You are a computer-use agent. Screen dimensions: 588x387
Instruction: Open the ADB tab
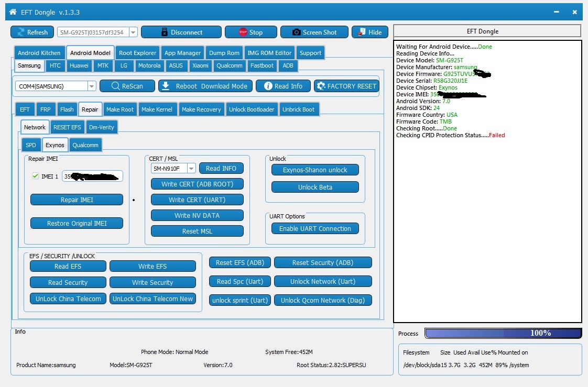coord(288,65)
